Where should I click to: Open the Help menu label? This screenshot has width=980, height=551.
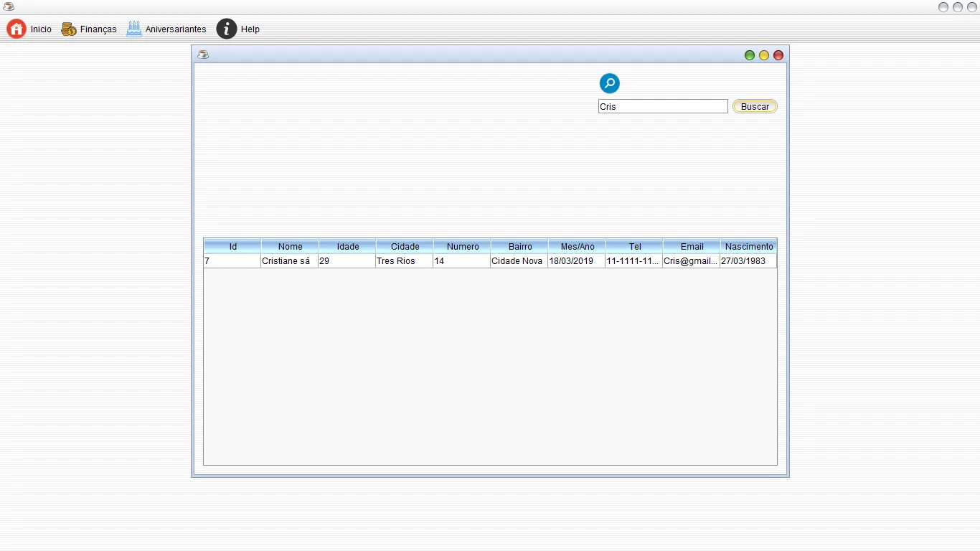(250, 29)
